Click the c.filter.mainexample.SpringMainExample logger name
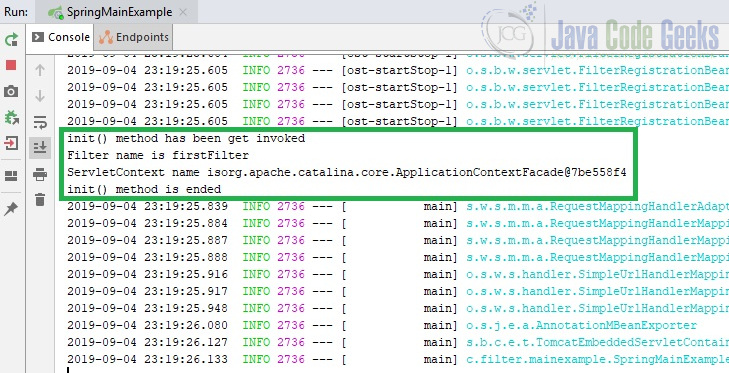 (597, 360)
